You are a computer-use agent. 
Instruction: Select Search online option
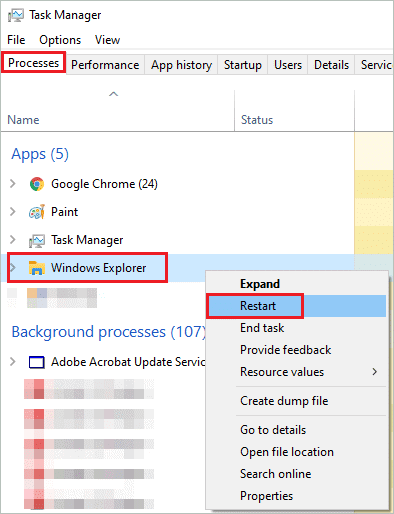click(x=296, y=474)
